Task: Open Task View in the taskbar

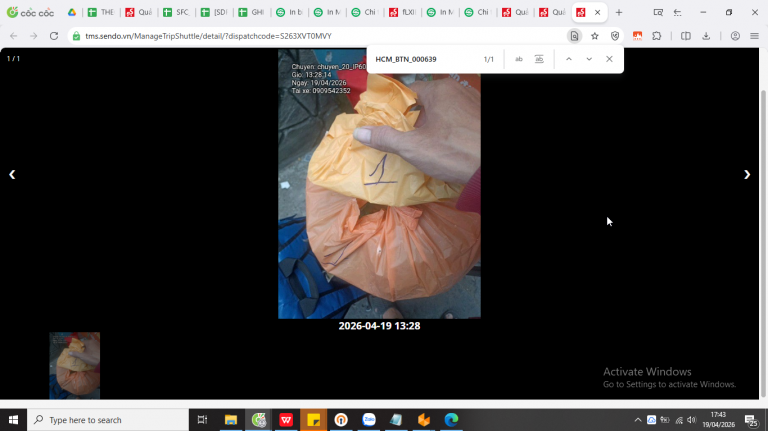Action: pyautogui.click(x=202, y=420)
